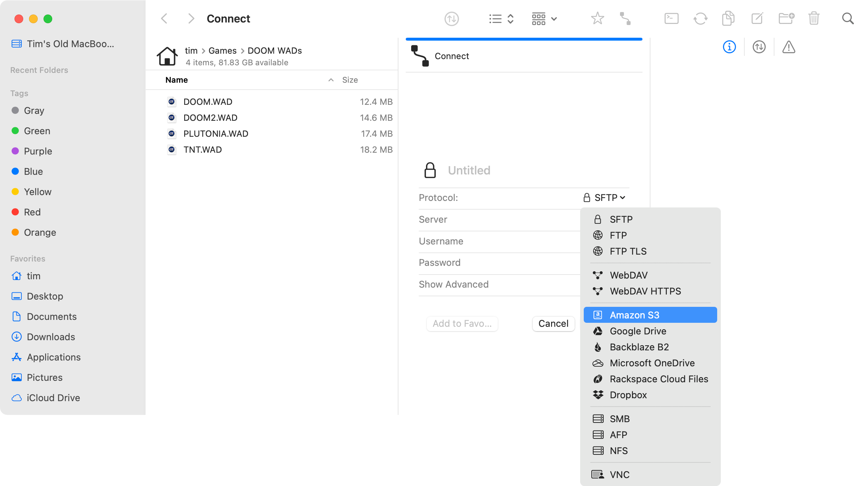Sort by the Size column header
This screenshot has width=868, height=486.
[x=350, y=80]
